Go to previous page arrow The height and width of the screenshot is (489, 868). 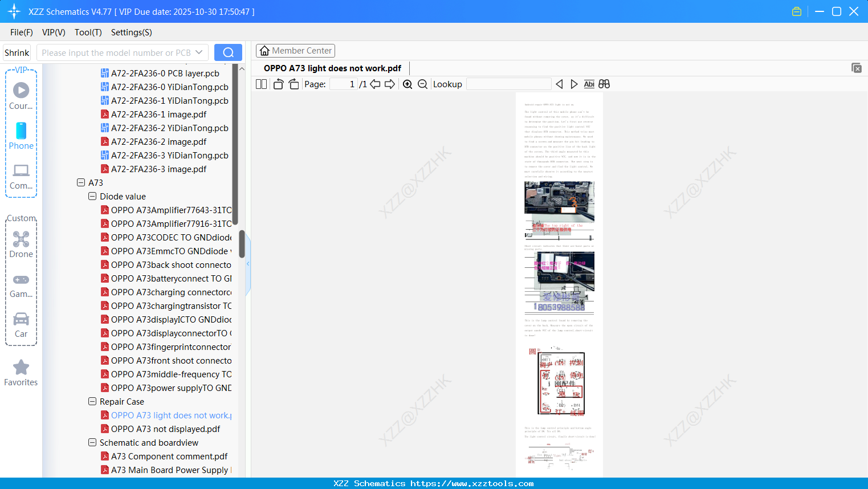375,84
